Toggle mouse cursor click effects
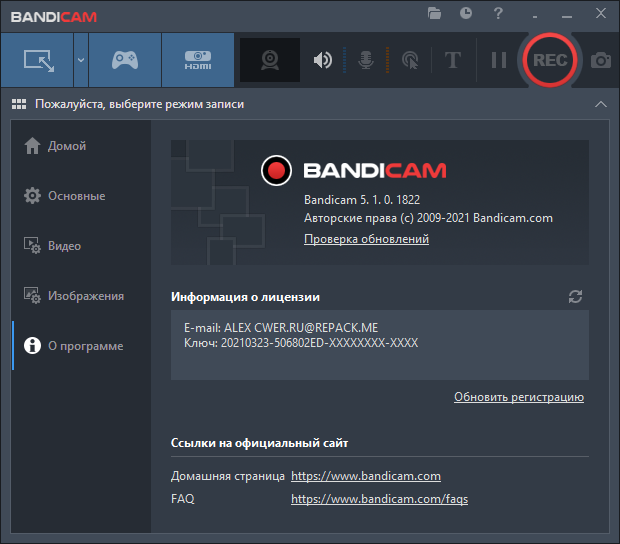 click(410, 60)
